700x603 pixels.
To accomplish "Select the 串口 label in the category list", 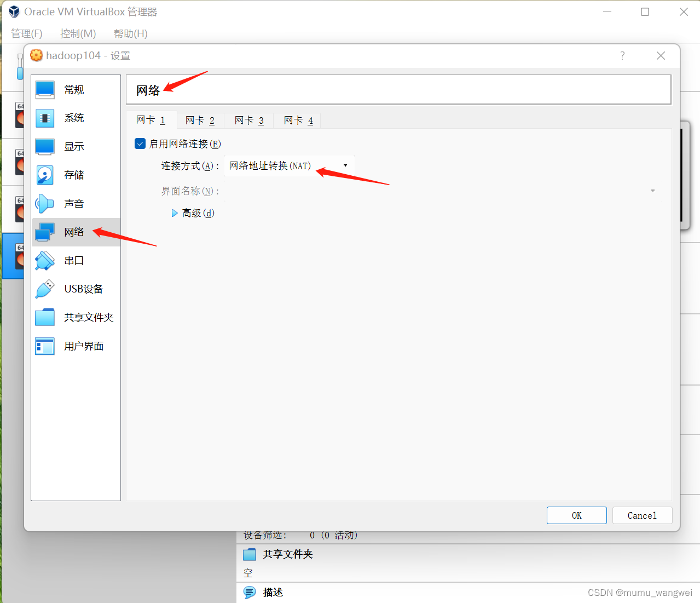I will click(x=74, y=261).
